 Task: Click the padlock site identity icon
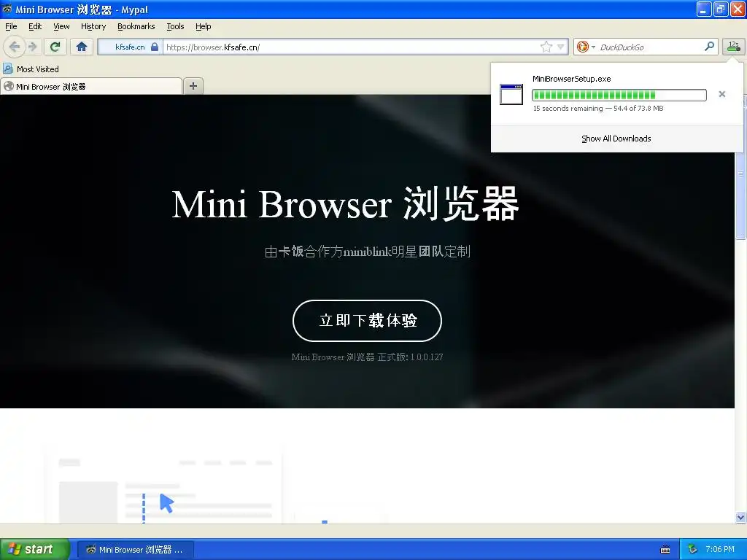(x=155, y=47)
